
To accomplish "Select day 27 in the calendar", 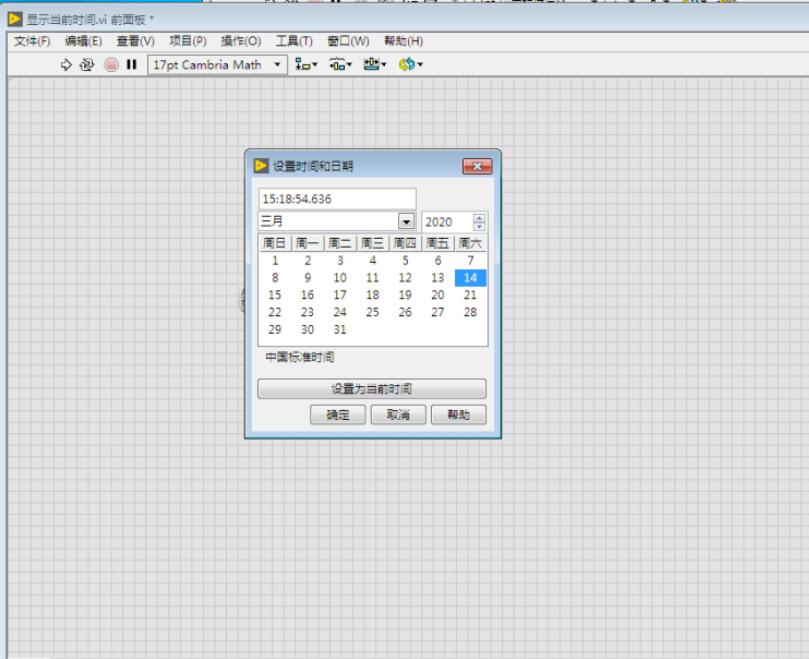I will pos(438,312).
